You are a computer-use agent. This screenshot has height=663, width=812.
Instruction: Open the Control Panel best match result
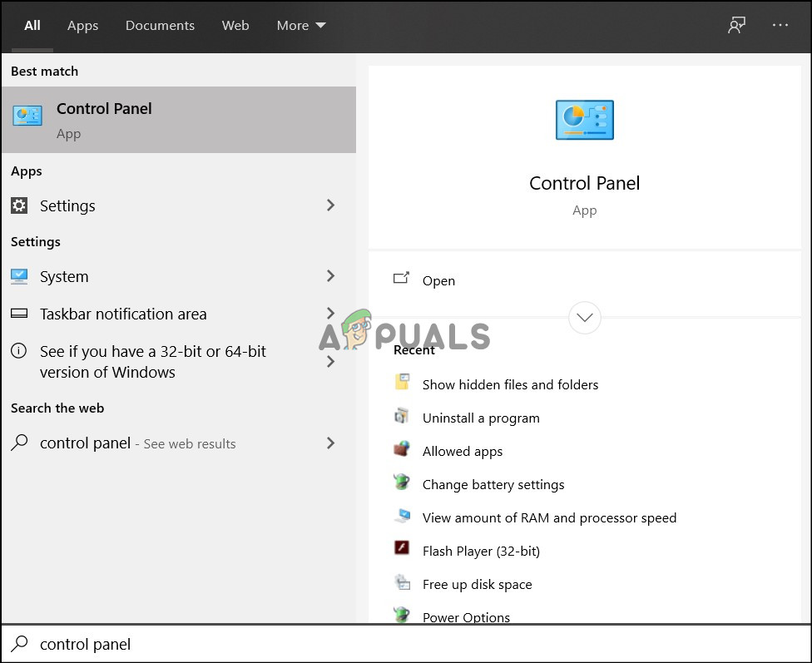point(179,120)
